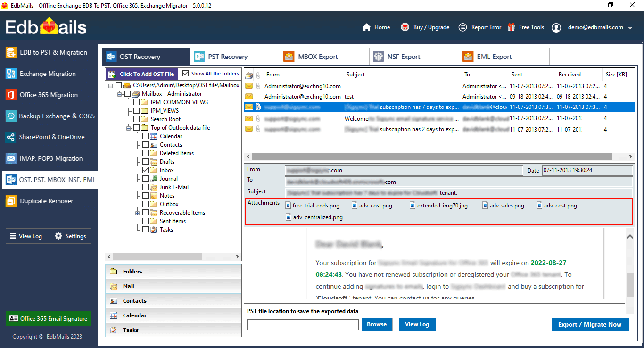Click the Buy / Upgrade cart icon
The height and width of the screenshot is (348, 644).
(x=405, y=27)
